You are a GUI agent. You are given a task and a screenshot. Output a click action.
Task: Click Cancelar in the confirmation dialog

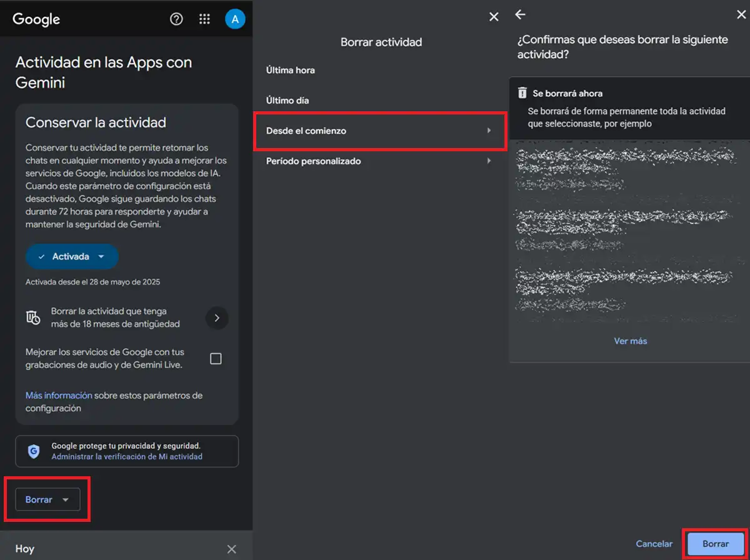[654, 544]
